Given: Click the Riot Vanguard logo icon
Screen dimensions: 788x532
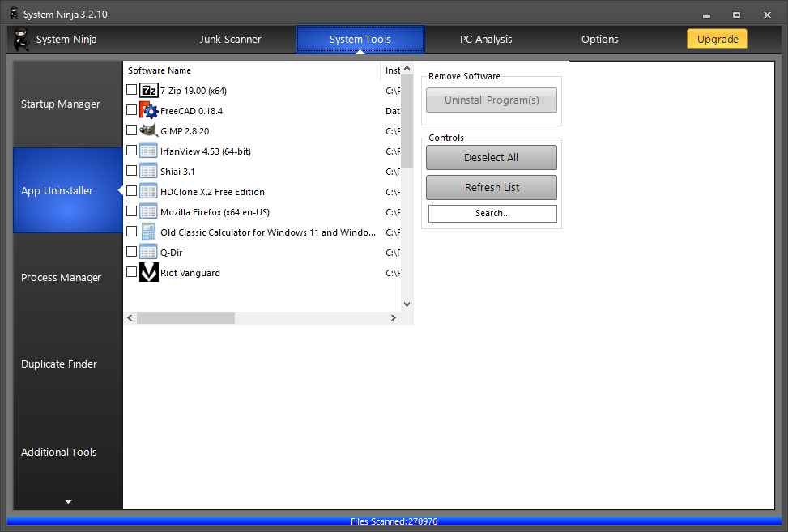Looking at the screenshot, I should 149,272.
